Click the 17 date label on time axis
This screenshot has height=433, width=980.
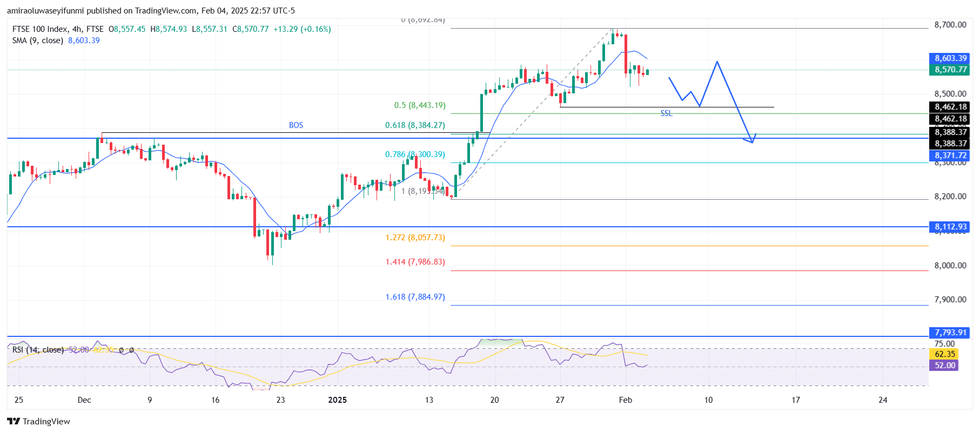point(796,400)
